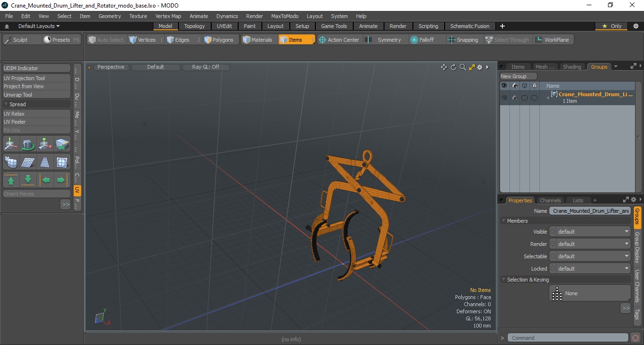This screenshot has height=345, width=644.
Task: Switch to the UVEdit layout tab
Action: (x=224, y=26)
